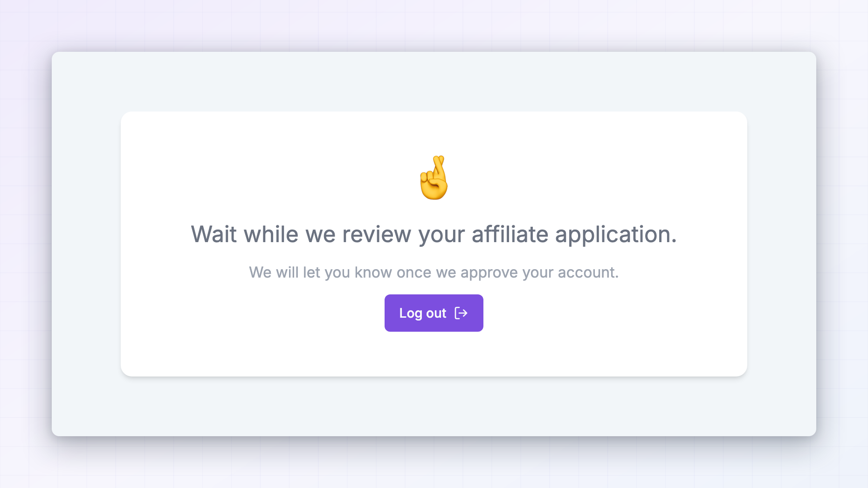Click the purple Log out button
This screenshot has height=488, width=868.
point(434,313)
